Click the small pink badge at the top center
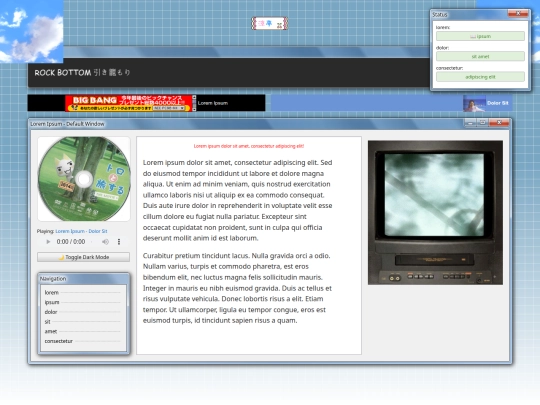 269,23
